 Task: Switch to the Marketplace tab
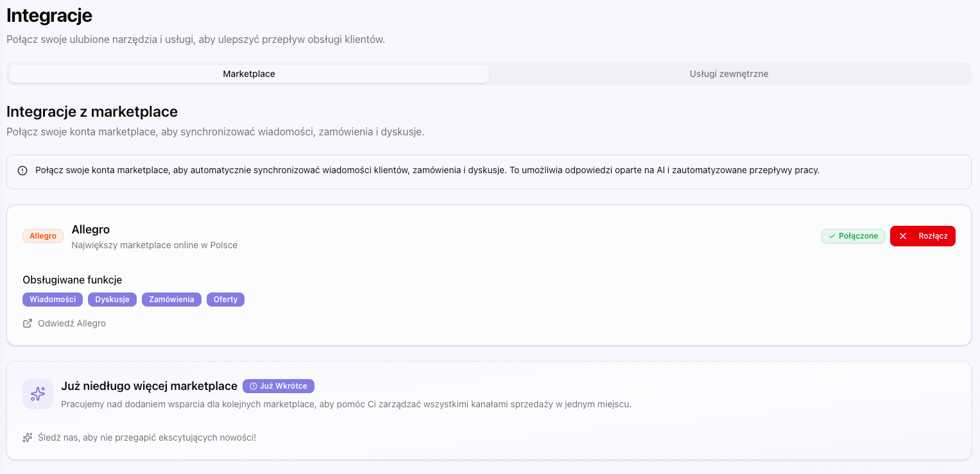click(x=249, y=74)
